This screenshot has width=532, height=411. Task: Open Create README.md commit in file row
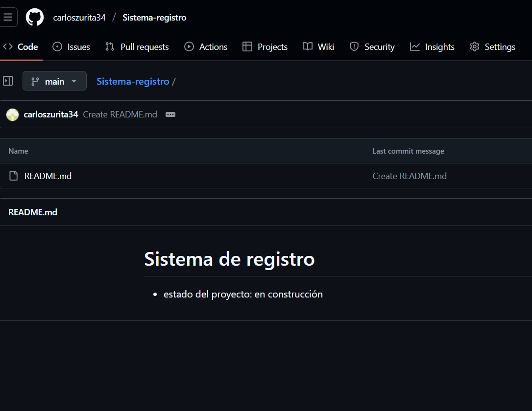(410, 176)
